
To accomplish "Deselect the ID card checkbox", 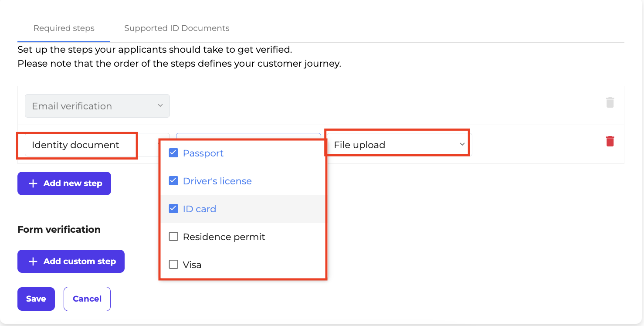I will pyautogui.click(x=173, y=209).
